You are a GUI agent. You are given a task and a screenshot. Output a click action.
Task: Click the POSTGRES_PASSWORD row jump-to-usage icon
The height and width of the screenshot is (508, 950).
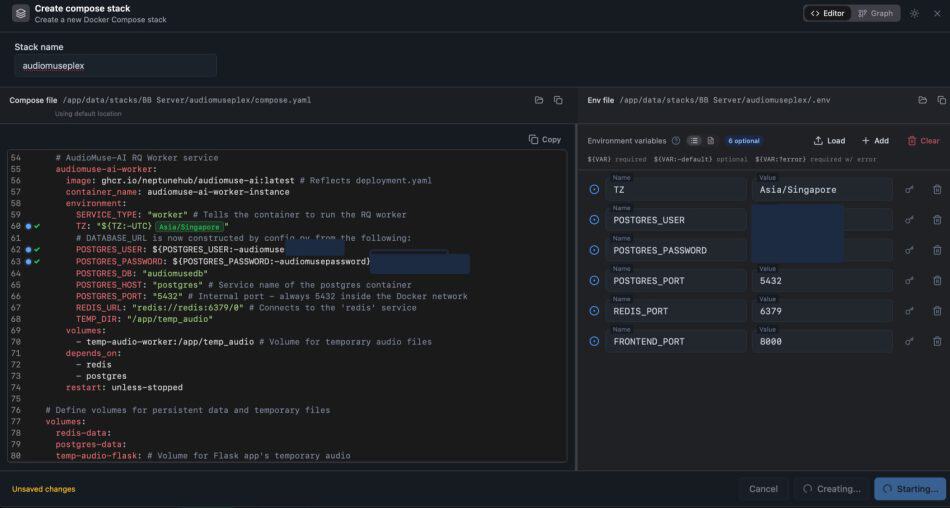(594, 250)
